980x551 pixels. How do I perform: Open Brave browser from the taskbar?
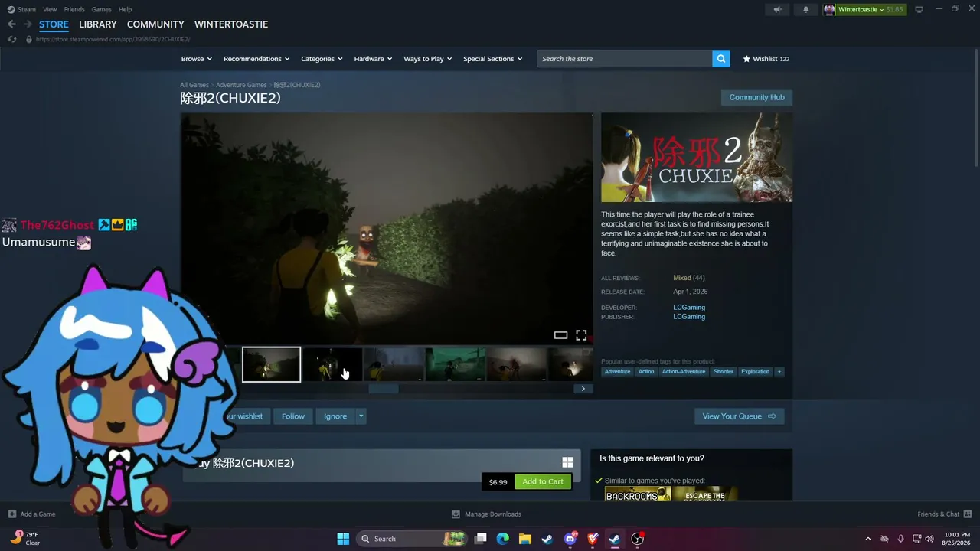point(593,539)
